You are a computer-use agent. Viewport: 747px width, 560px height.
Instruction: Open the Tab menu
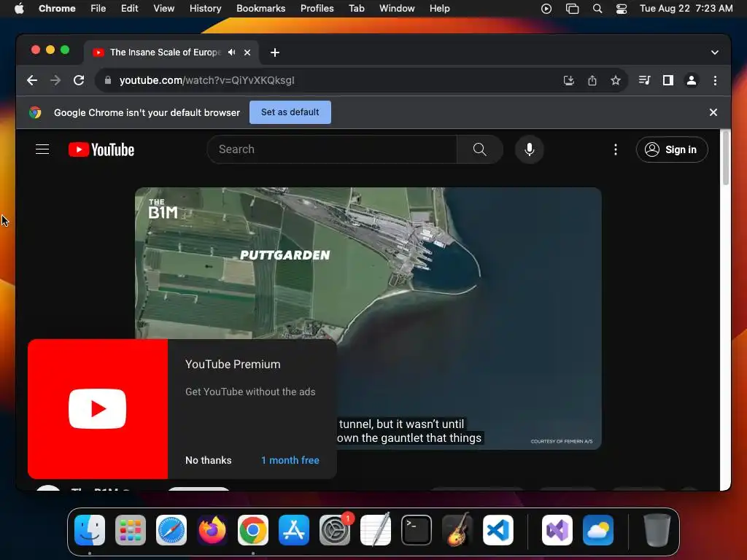coord(356,9)
